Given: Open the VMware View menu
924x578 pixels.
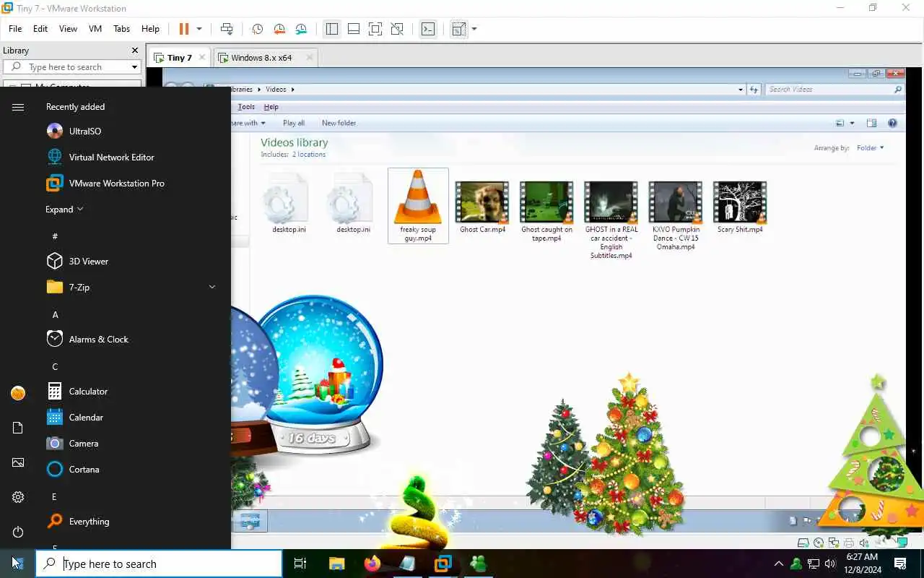Looking at the screenshot, I should click(68, 29).
